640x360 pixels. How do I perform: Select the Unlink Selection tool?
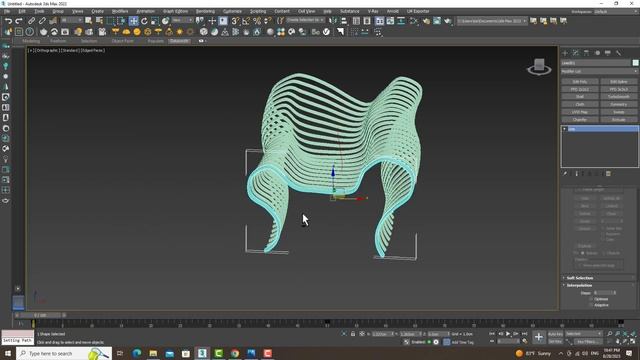click(x=42, y=21)
